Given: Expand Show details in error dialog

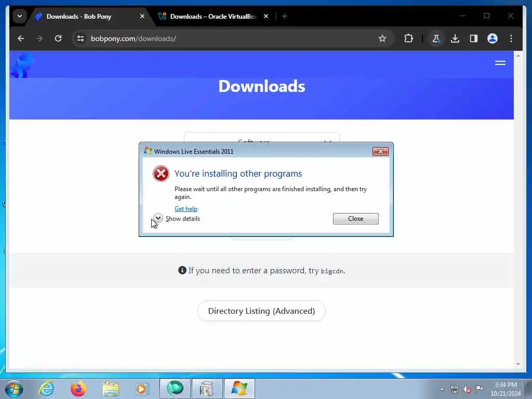Looking at the screenshot, I should tap(177, 219).
